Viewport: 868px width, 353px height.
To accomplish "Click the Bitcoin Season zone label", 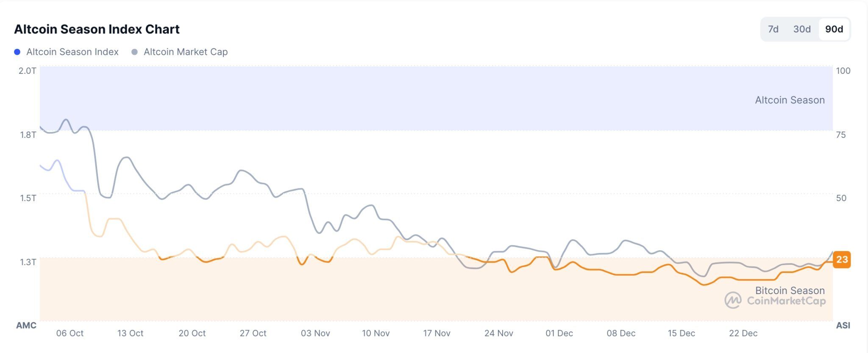I will pyautogui.click(x=790, y=291).
